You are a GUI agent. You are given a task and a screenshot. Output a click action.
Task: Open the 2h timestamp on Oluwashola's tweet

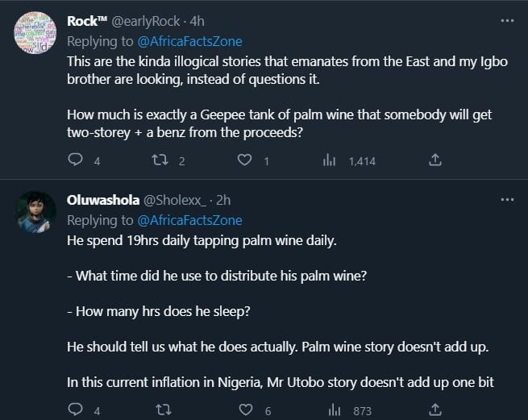pyautogui.click(x=224, y=201)
